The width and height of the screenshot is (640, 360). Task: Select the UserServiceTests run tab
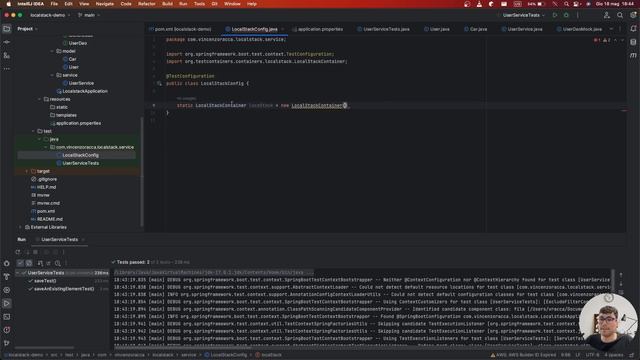pyautogui.click(x=60, y=240)
